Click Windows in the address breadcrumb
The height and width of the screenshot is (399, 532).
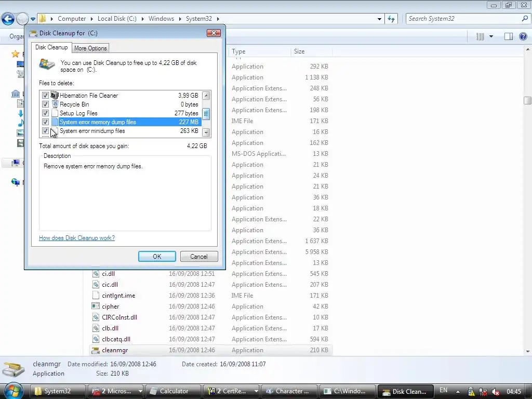pyautogui.click(x=161, y=19)
